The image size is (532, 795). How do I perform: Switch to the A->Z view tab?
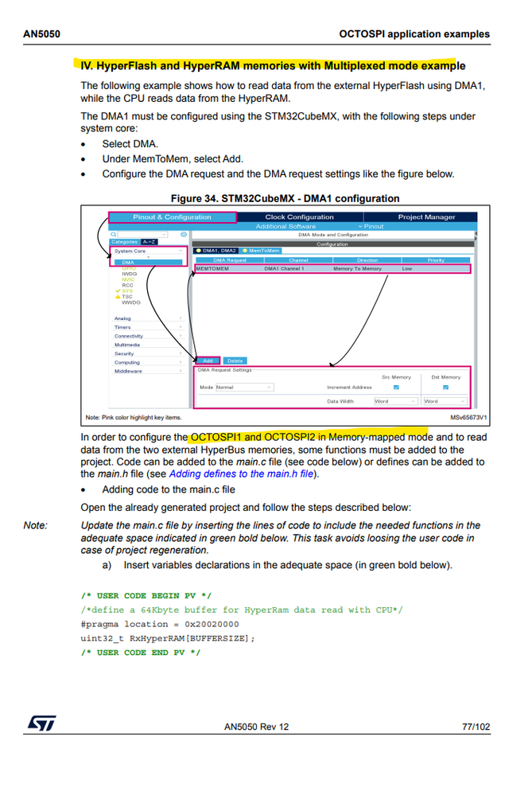pyautogui.click(x=149, y=242)
